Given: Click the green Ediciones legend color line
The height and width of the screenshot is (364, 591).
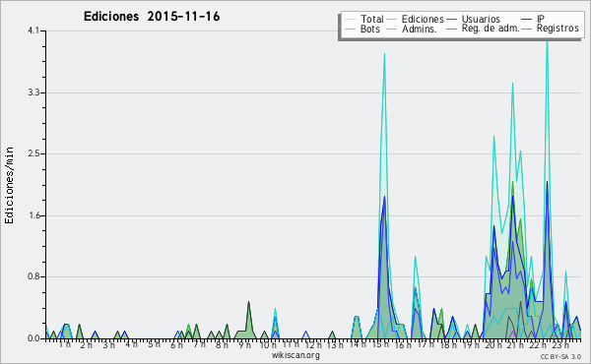Looking at the screenshot, I should [x=392, y=20].
